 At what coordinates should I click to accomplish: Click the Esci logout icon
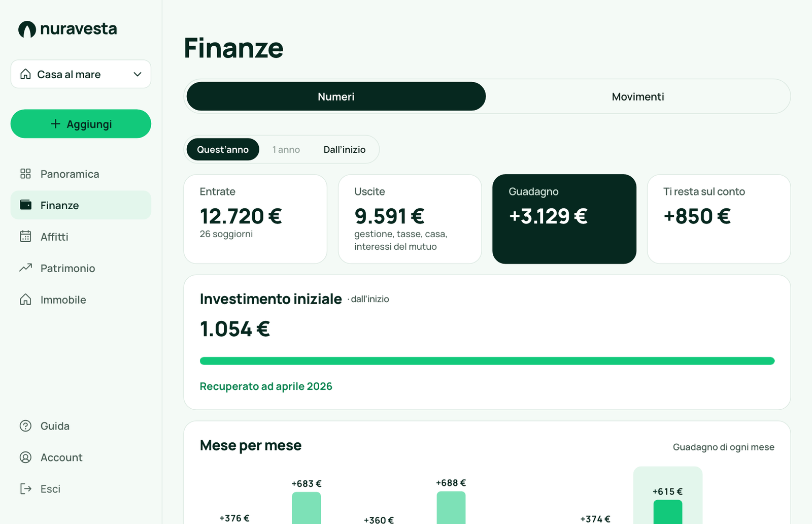pos(25,488)
